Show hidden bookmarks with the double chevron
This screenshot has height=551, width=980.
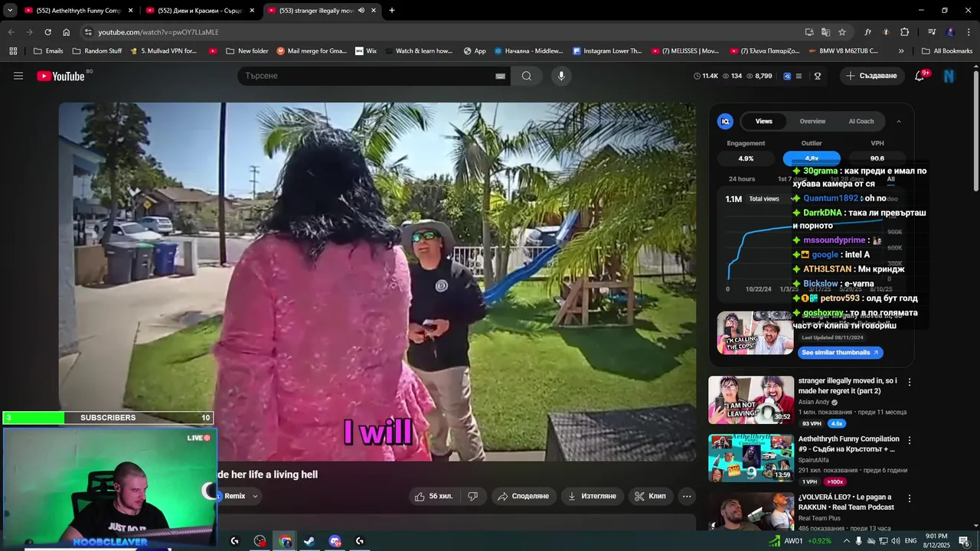click(901, 51)
